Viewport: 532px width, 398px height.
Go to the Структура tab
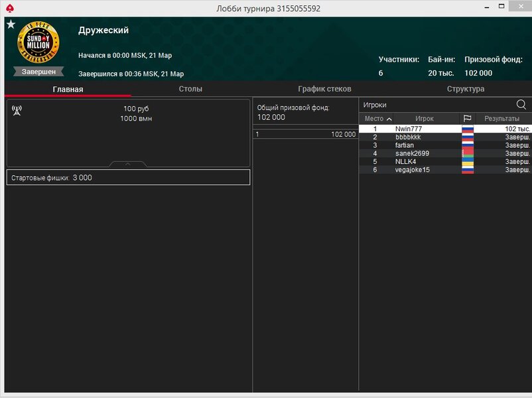(x=465, y=89)
